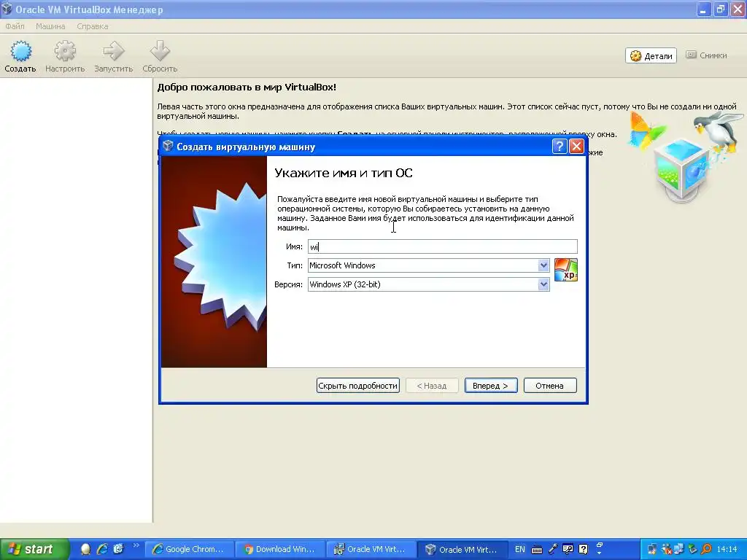Open the language bar options arrow
This screenshot has height=560, width=747.
click(x=600, y=553)
